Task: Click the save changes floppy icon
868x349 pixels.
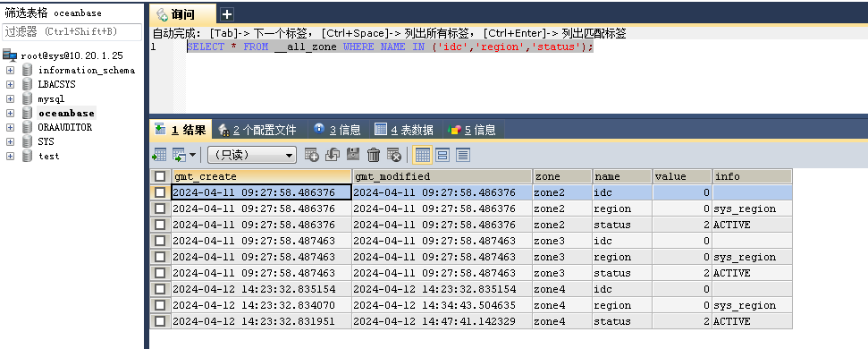Action: pyautogui.click(x=352, y=155)
